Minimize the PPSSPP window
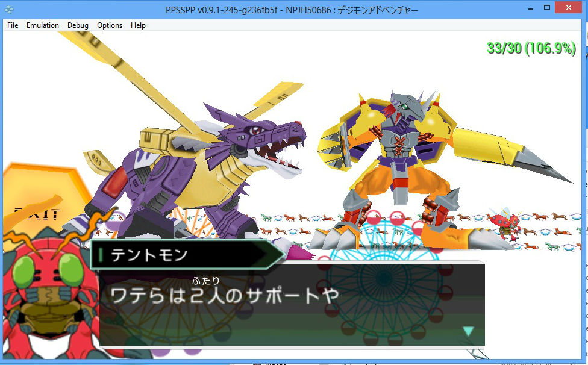 (530, 8)
